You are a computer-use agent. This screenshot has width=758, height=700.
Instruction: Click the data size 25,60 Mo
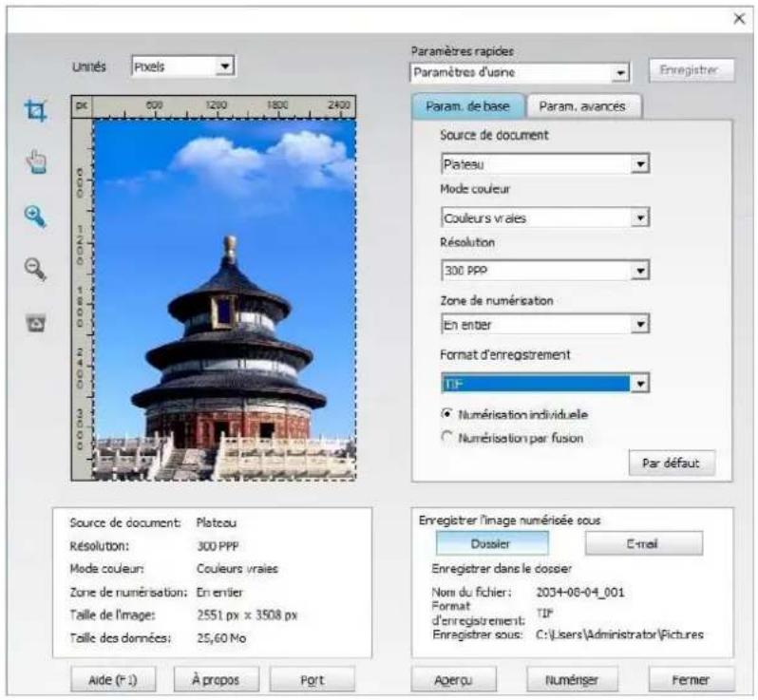point(221,638)
